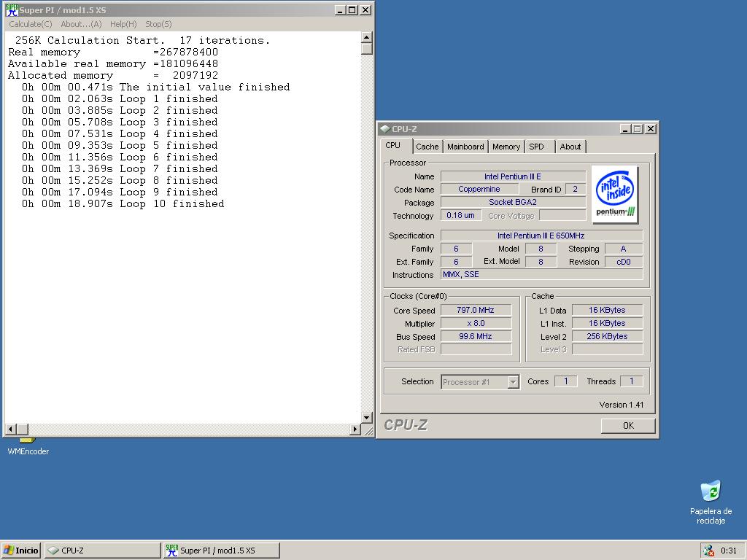The image size is (747, 560).
Task: Click the Revision value cD0
Action: pyautogui.click(x=623, y=262)
